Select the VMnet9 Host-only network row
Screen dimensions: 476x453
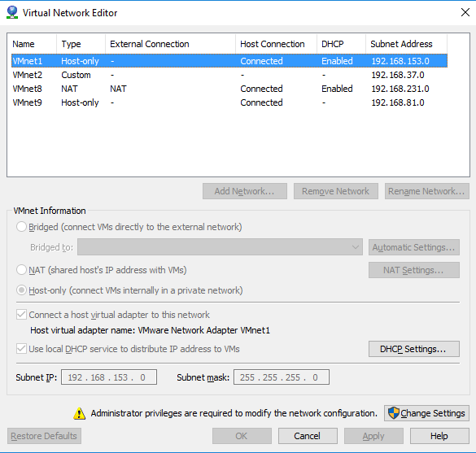point(229,102)
